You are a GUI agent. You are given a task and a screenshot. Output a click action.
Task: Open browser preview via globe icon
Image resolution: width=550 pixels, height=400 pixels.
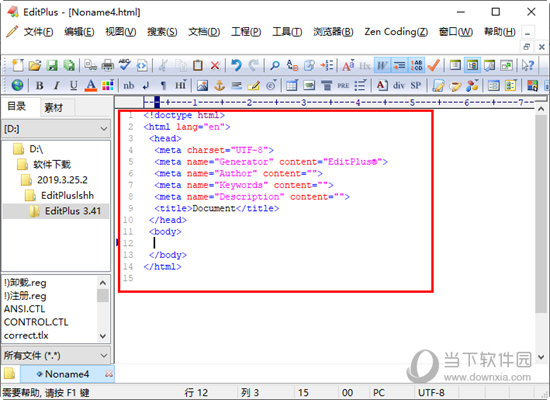tap(18, 85)
